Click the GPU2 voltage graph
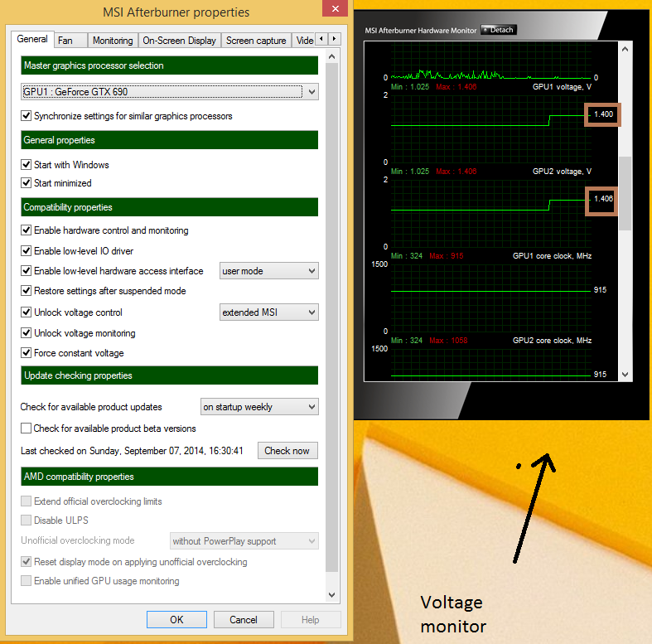Image resolution: width=652 pixels, height=644 pixels. (490, 214)
